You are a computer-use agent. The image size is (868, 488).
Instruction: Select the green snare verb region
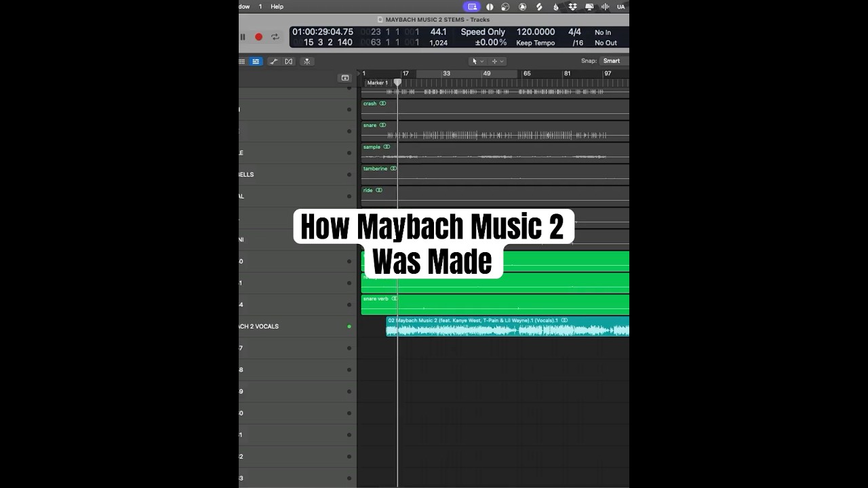[x=495, y=304]
